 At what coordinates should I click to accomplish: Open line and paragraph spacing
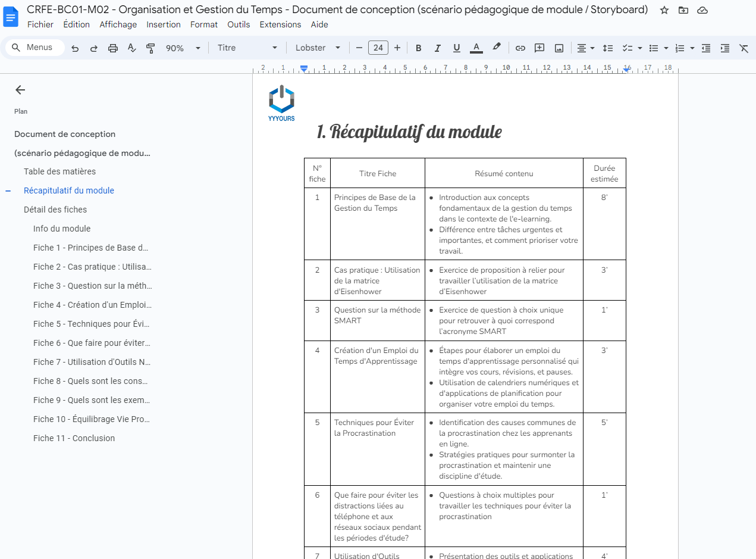(608, 48)
